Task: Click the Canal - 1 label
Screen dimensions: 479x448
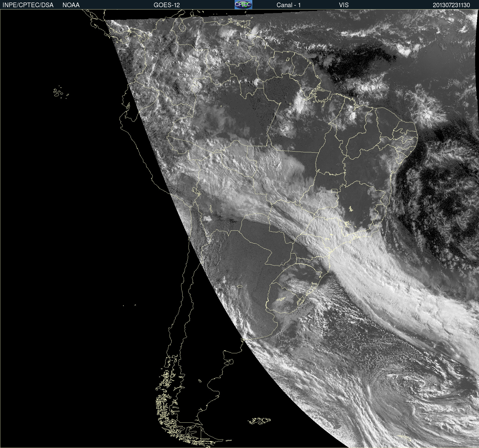Action: click(289, 5)
